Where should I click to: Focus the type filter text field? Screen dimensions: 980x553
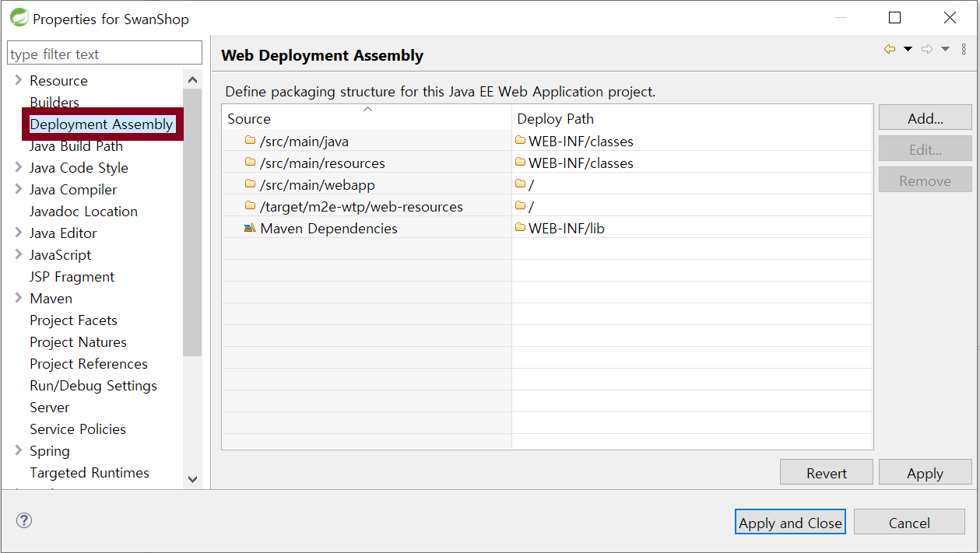pyautogui.click(x=104, y=54)
